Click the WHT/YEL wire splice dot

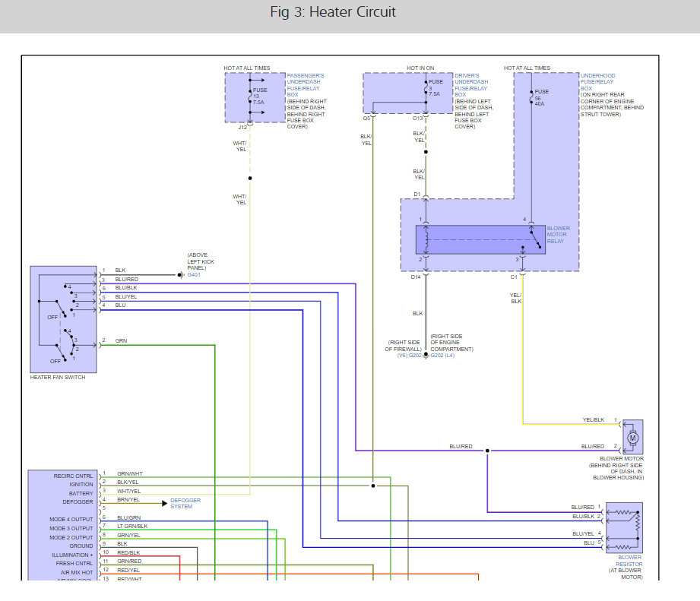[250, 178]
